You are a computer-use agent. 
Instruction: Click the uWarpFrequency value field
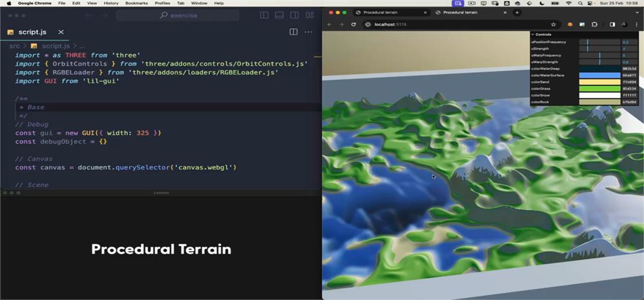630,55
